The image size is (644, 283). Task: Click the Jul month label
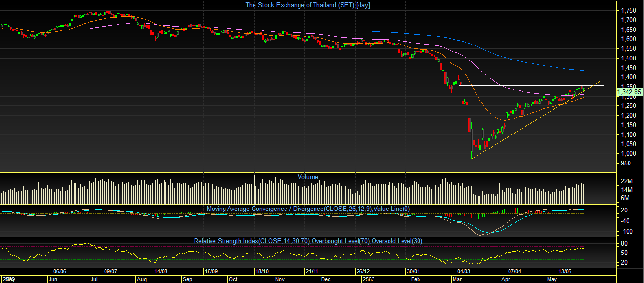click(94, 279)
